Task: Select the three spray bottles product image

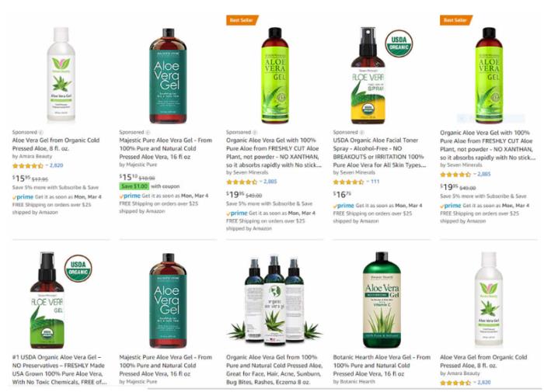Action: click(x=274, y=300)
